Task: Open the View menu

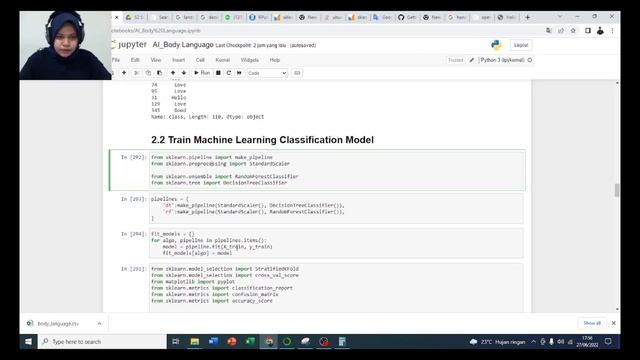Action: click(x=156, y=60)
